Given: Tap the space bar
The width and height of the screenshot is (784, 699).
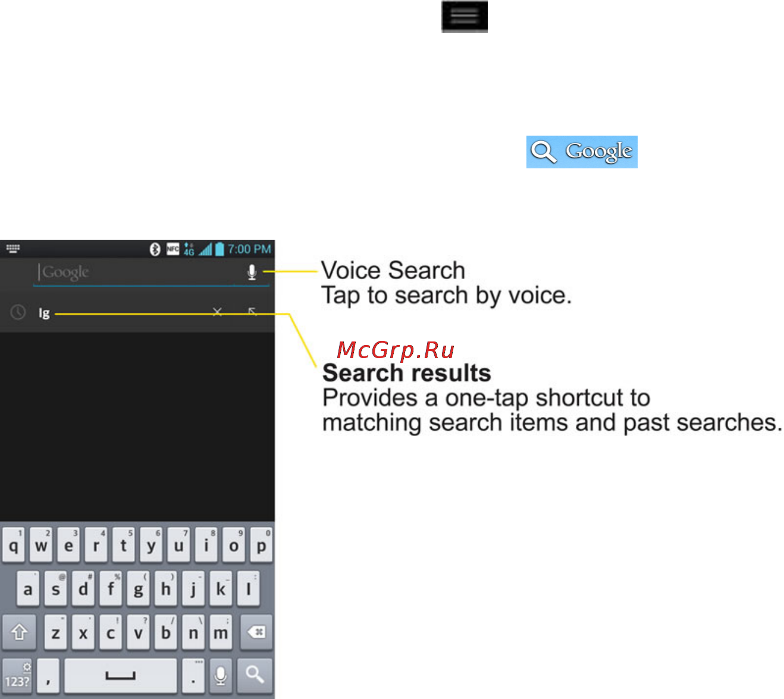Looking at the screenshot, I should [121, 676].
